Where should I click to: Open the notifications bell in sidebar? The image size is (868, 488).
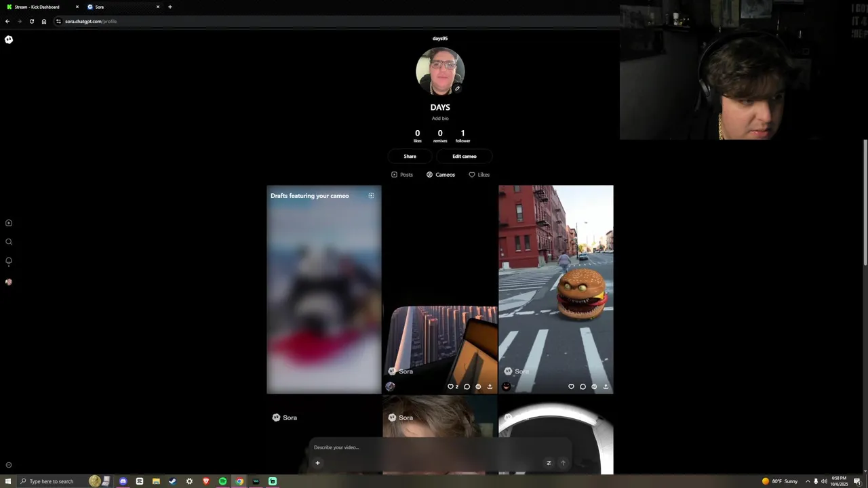9,261
